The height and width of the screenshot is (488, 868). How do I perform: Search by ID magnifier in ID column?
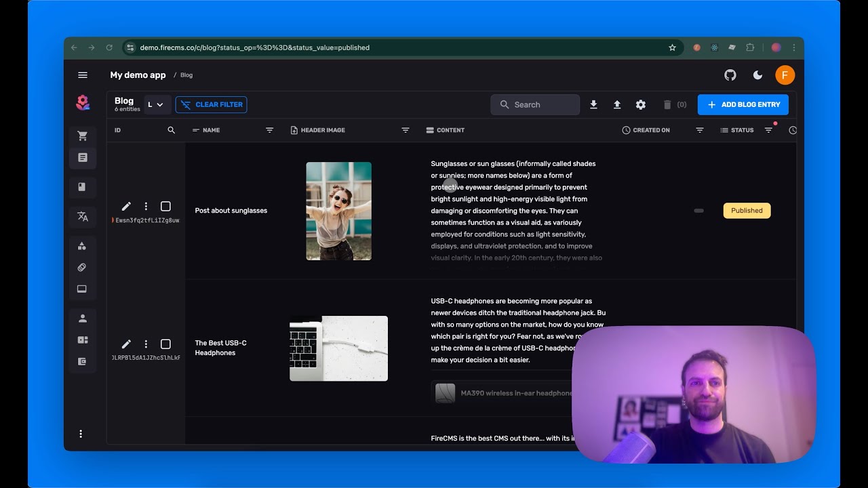(172, 130)
